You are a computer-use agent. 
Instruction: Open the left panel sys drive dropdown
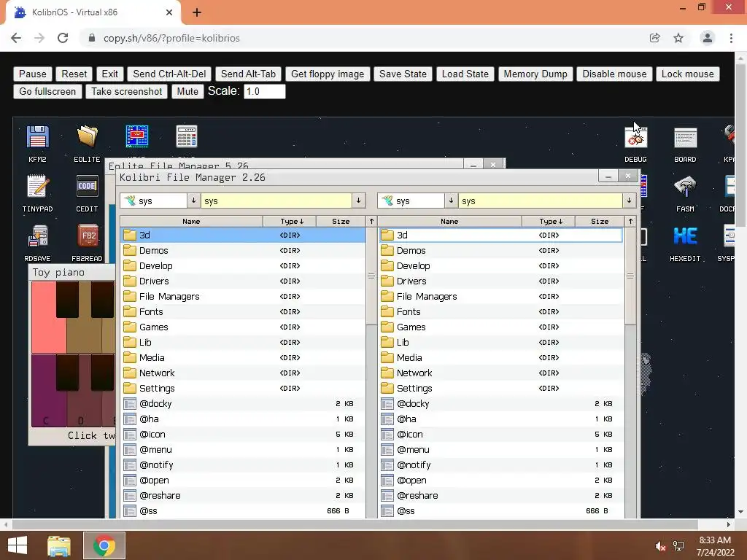(193, 201)
